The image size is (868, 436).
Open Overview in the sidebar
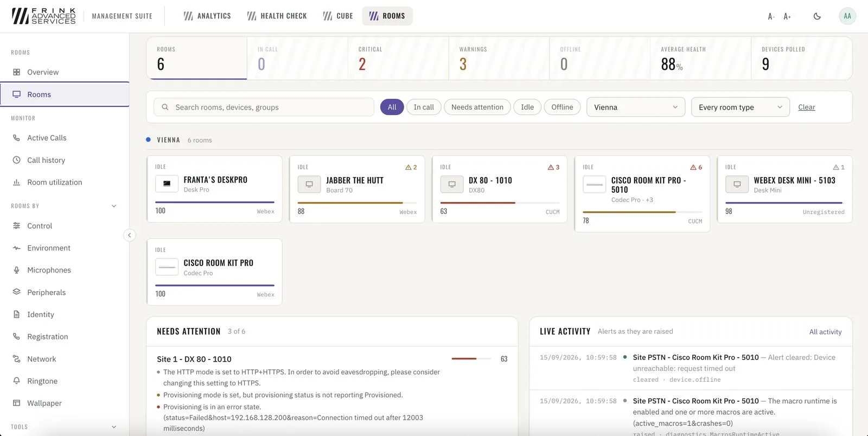pyautogui.click(x=65, y=72)
